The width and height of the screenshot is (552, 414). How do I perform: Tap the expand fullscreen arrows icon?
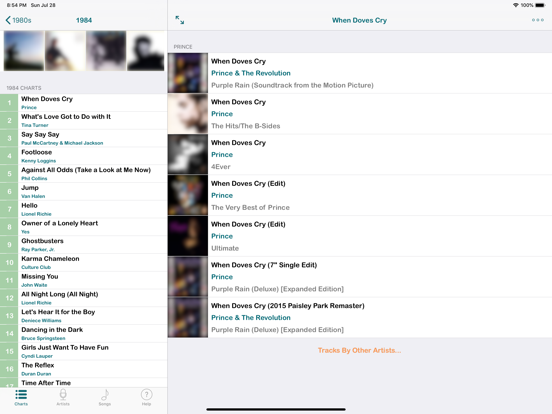tap(180, 20)
